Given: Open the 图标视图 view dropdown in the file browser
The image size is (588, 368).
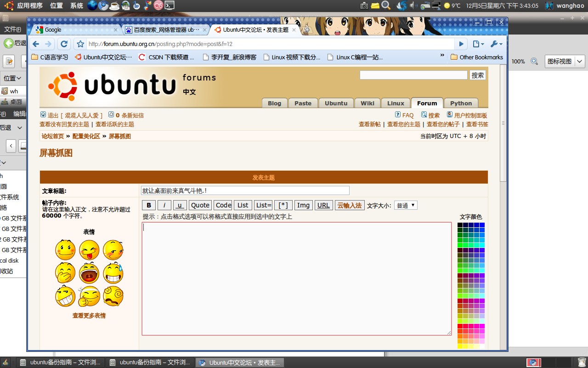Looking at the screenshot, I should 565,61.
